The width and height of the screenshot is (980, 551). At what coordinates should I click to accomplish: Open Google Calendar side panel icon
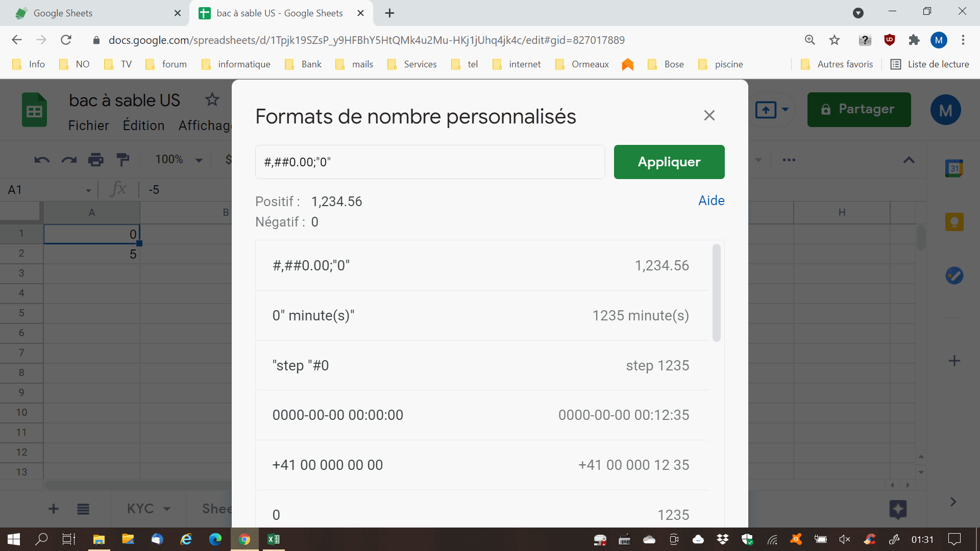(953, 168)
